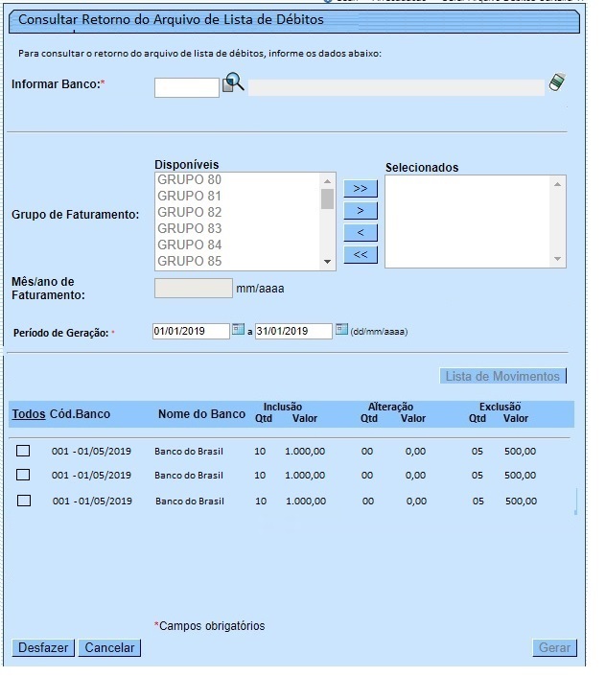This screenshot has height=700, width=606.
Task: Click the Informar Banco code field
Action: coord(187,87)
